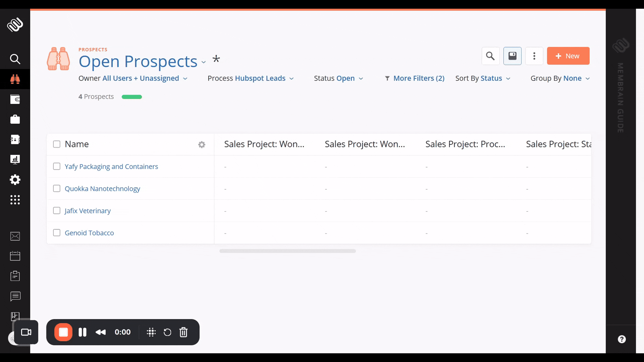The height and width of the screenshot is (362, 644).
Task: Open the Process Hubspot Leads dropdown
Action: coord(250,79)
